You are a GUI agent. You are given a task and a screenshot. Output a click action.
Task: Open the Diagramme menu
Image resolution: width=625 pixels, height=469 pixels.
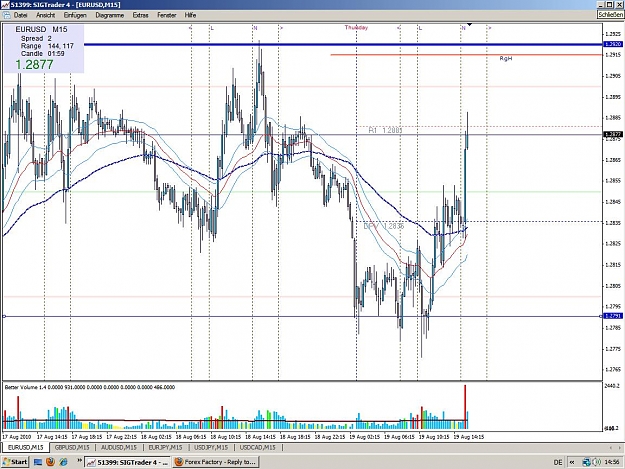point(110,15)
